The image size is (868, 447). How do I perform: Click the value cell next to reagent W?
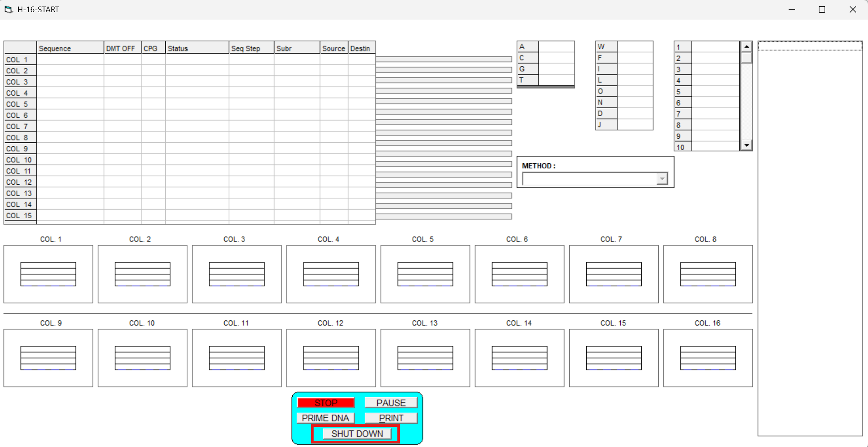[635, 46]
